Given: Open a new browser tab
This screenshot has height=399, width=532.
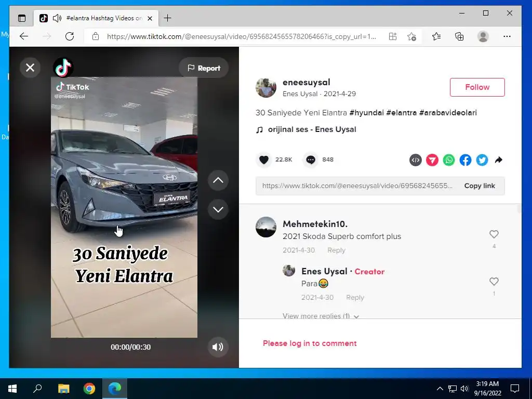Looking at the screenshot, I should coord(167,18).
